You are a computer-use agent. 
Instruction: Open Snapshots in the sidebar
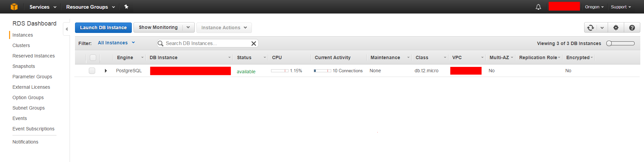click(24, 66)
